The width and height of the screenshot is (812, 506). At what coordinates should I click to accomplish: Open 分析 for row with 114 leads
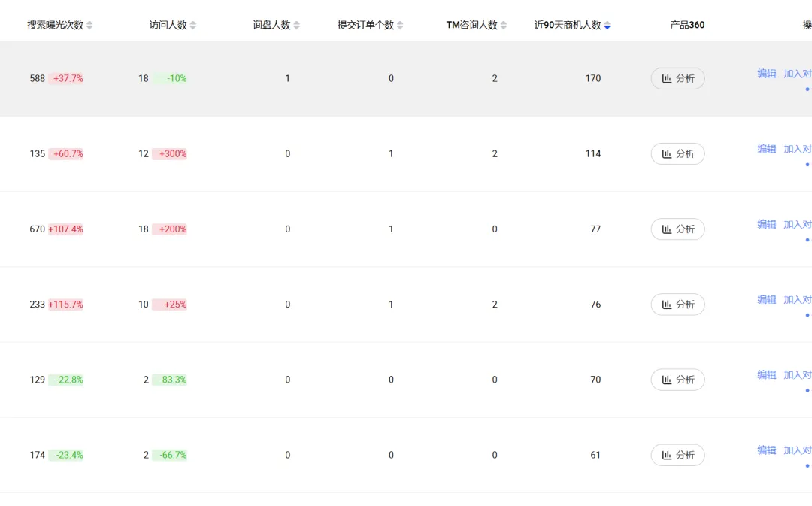coord(677,153)
